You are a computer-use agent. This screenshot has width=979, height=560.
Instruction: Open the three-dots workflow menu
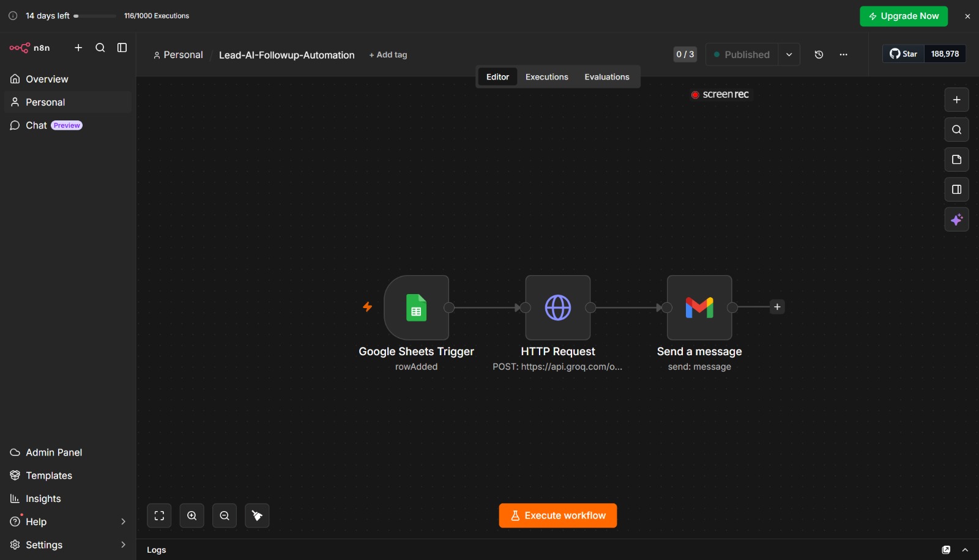click(844, 54)
